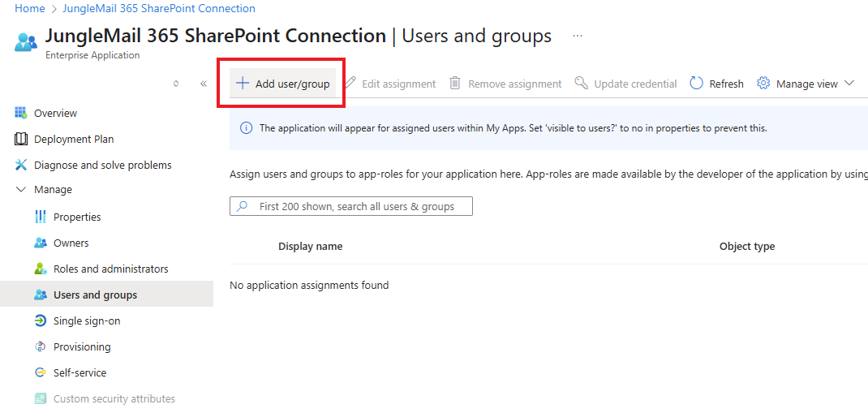Sort by Display name column header
The height and width of the screenshot is (413, 868).
tap(310, 247)
